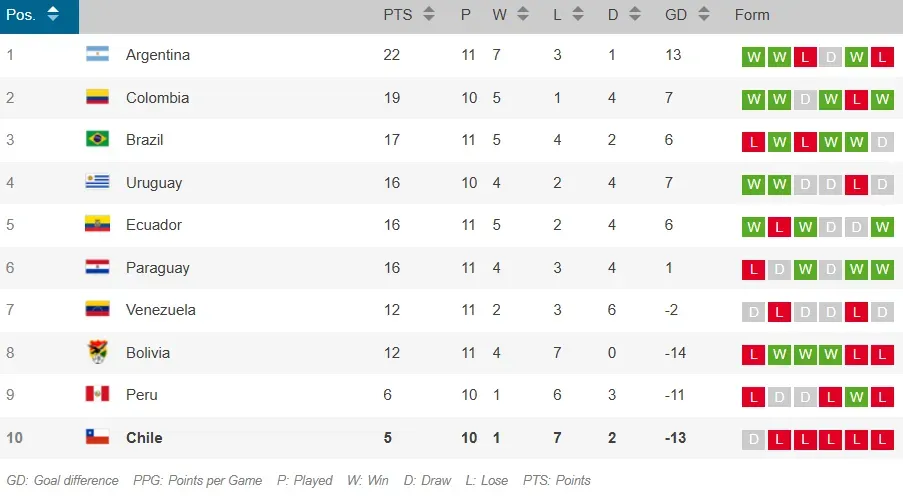Image resolution: width=903 pixels, height=497 pixels.
Task: Click the Bolivia crest icon
Action: click(97, 352)
